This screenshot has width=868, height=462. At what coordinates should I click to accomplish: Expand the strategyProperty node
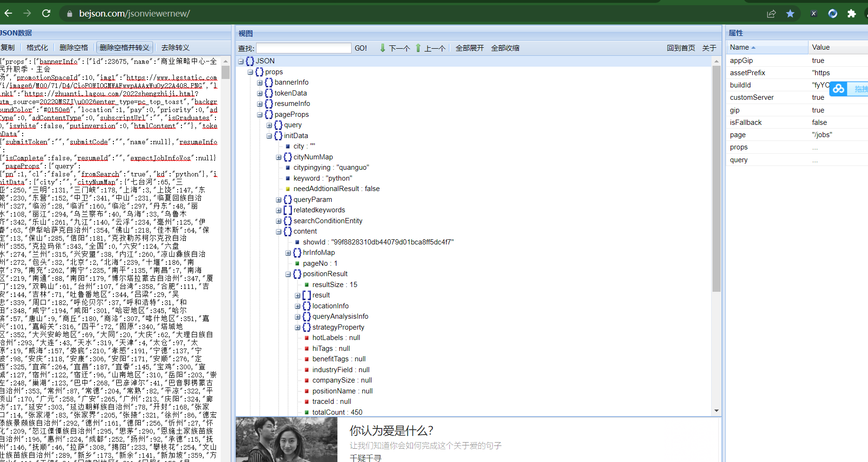click(x=298, y=327)
